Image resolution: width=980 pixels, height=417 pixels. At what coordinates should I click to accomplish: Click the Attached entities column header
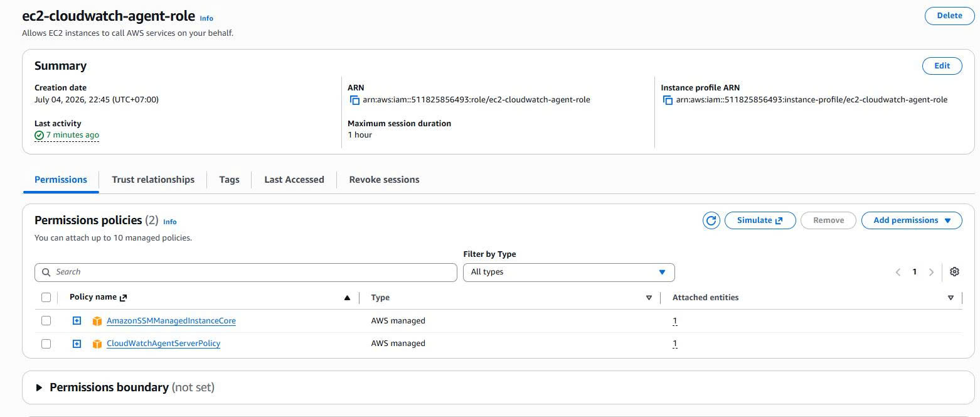705,298
